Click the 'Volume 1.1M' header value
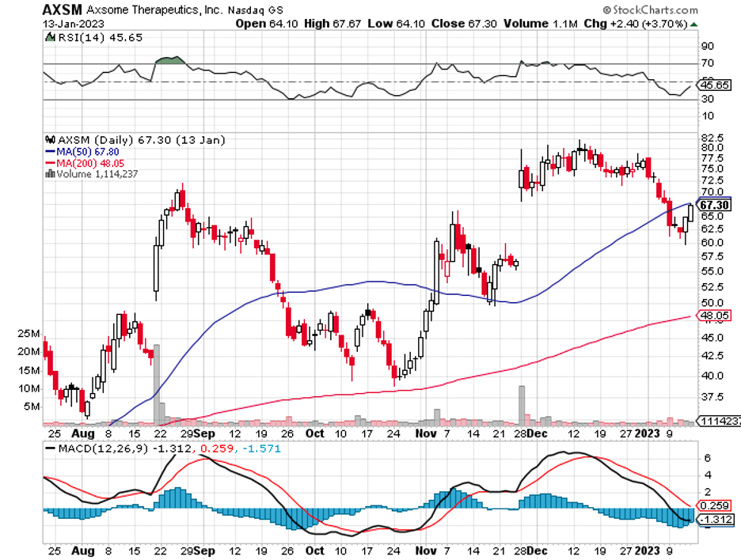This screenshot has width=741, height=560. coord(540,24)
